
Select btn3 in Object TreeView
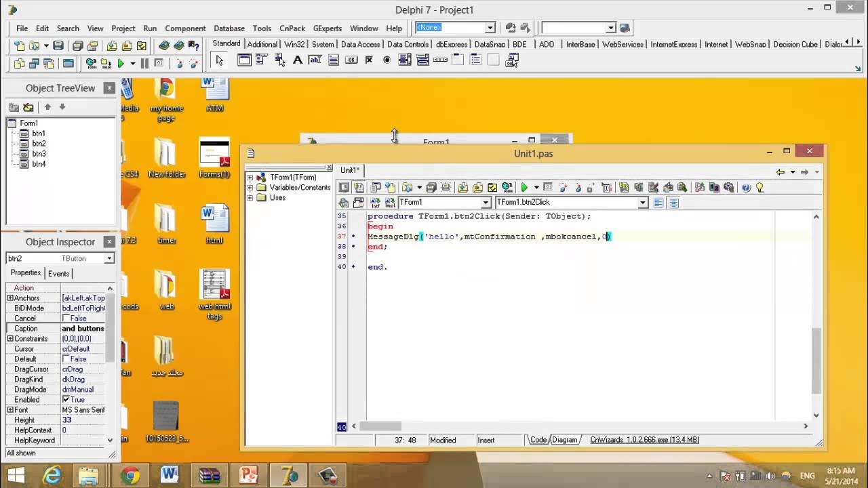point(39,154)
